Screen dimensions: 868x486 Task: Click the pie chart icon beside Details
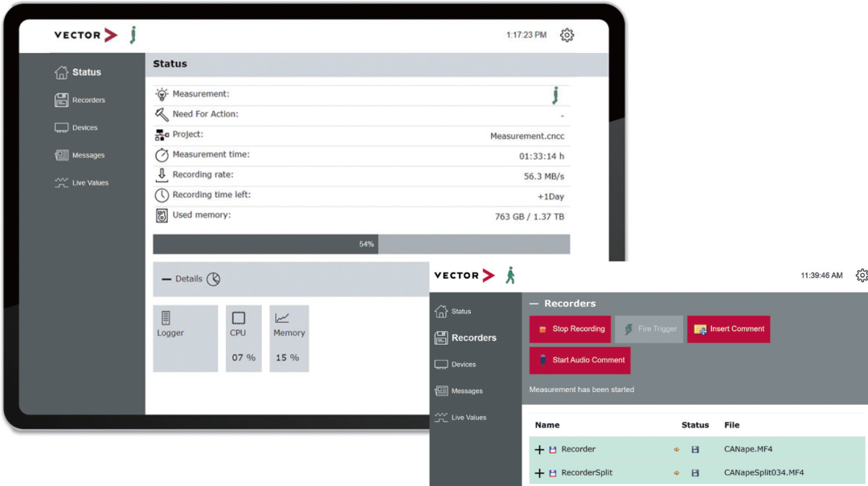213,279
